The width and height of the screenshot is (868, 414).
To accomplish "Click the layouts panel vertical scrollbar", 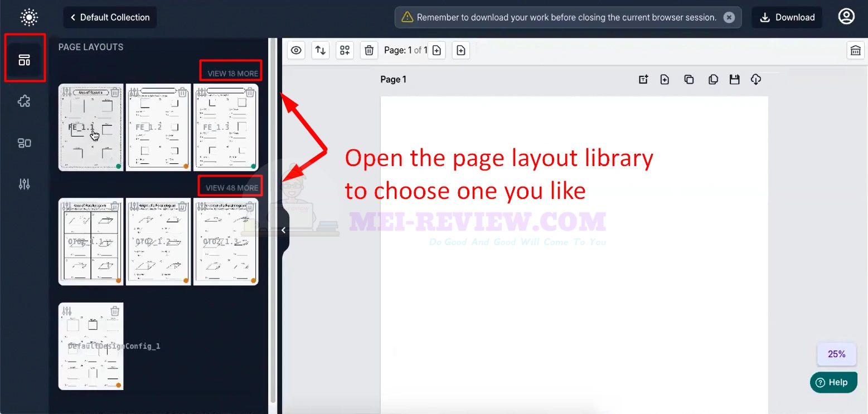I will click(273, 220).
